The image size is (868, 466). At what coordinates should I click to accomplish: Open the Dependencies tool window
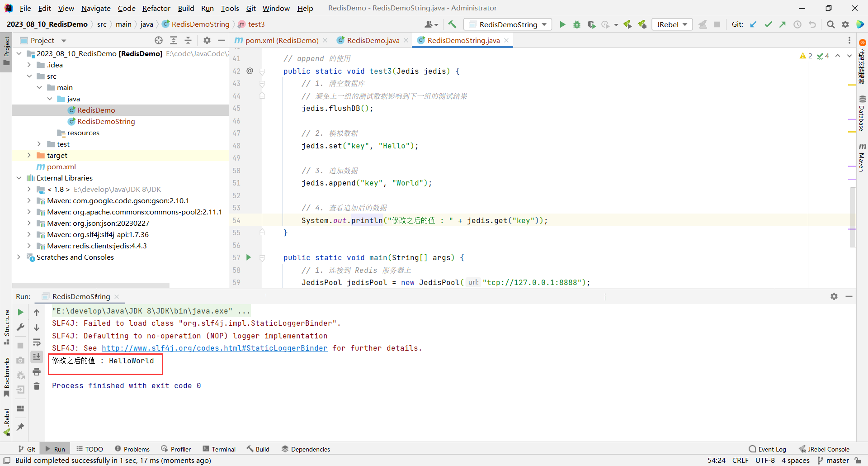tap(306, 449)
